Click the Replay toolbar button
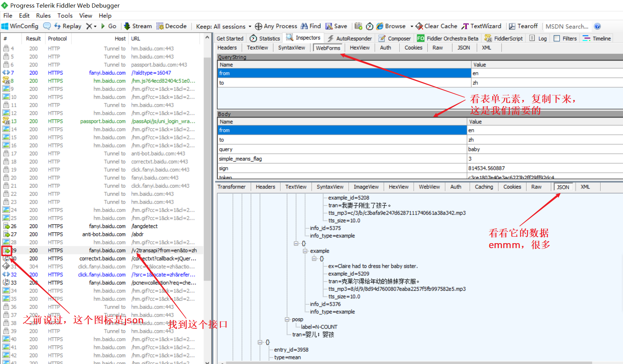Viewport: 623px width, 364px height. 68,26
